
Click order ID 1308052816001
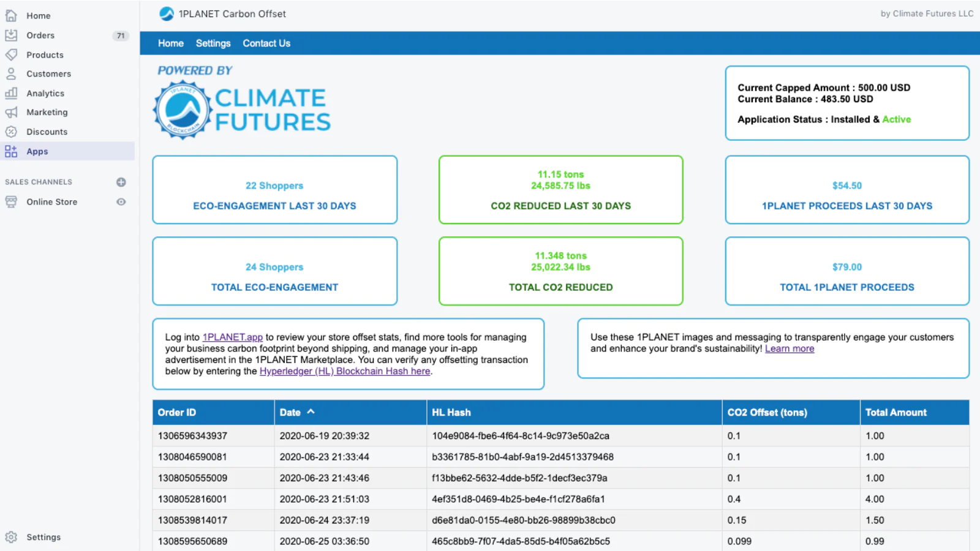[x=192, y=499]
